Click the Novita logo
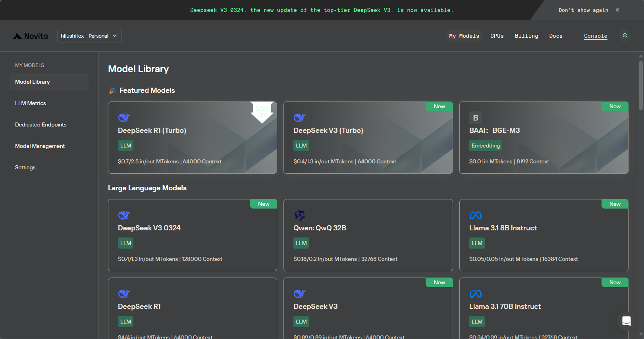Image resolution: width=644 pixels, height=339 pixels. (30, 36)
